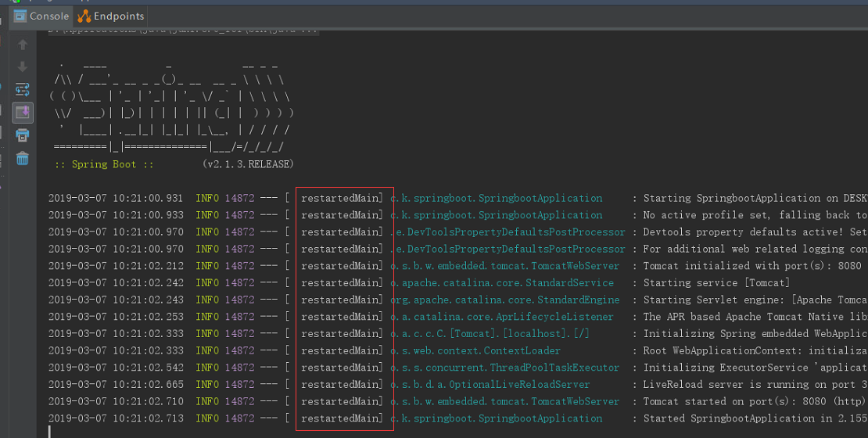
Task: Click timestamp '2019-03-07 10:21:00.931'
Action: [116, 198]
